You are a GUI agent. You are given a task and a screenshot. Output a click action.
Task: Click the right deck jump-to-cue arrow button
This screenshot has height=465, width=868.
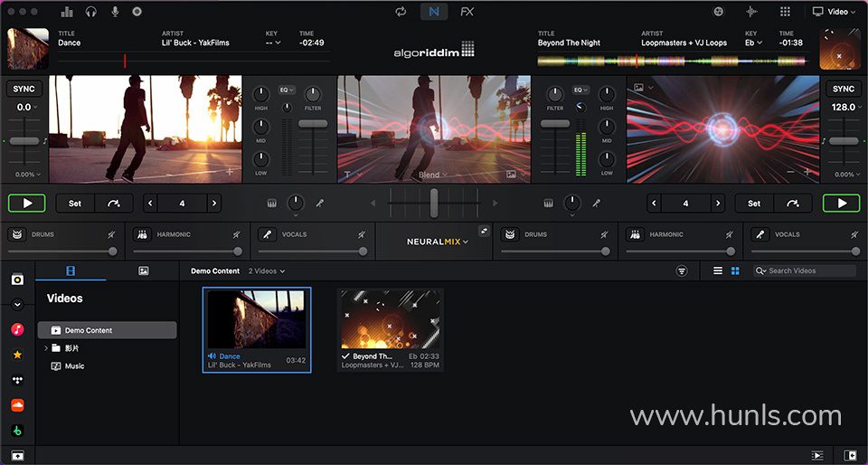(793, 204)
